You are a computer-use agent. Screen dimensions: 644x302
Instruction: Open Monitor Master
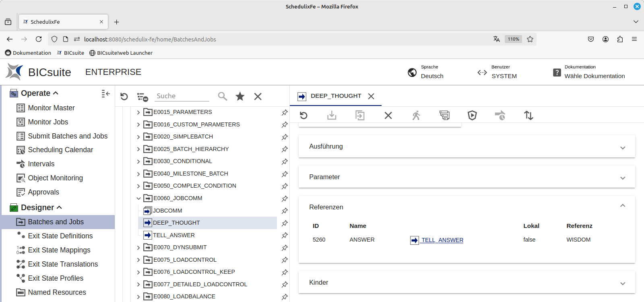pyautogui.click(x=51, y=108)
